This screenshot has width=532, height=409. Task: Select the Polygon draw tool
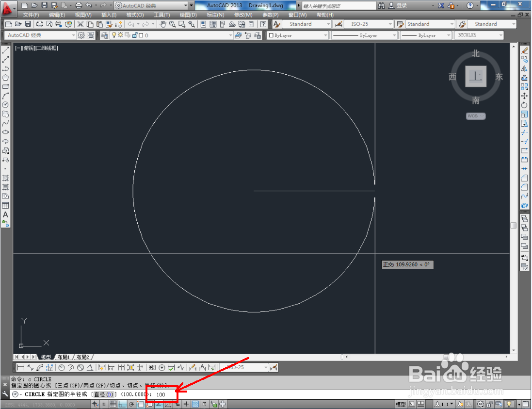pyautogui.click(x=5, y=78)
